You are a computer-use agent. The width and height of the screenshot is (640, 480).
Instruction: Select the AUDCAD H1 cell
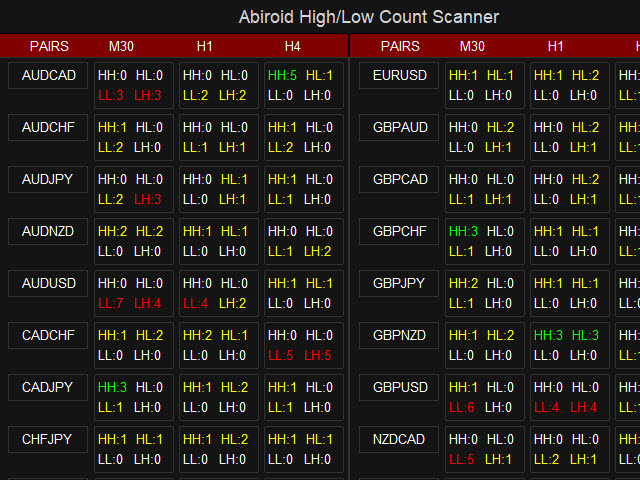point(219,85)
